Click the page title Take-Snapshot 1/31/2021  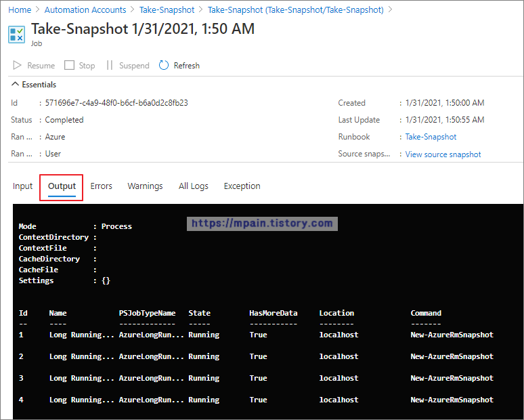143,28
